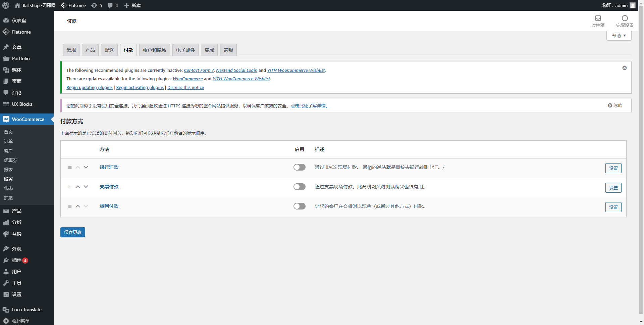
Task: Move 支票付款 up using its up arrow
Action: pos(77,187)
